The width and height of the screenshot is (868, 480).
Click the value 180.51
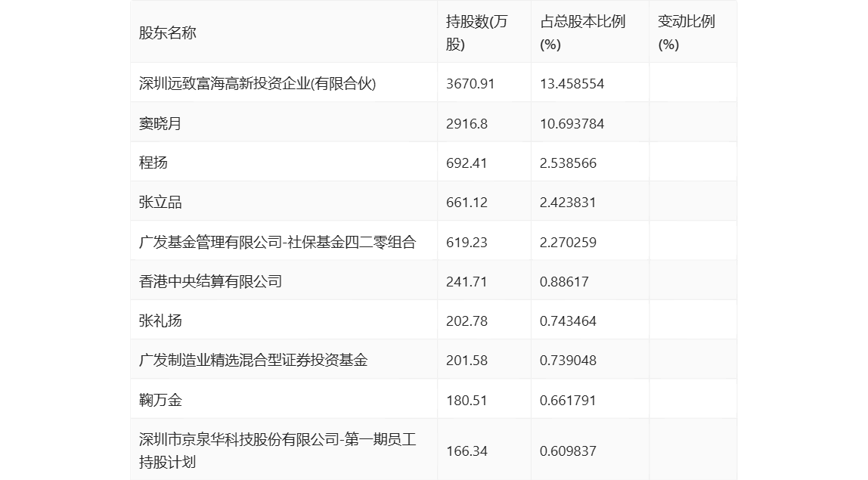pyautogui.click(x=467, y=400)
